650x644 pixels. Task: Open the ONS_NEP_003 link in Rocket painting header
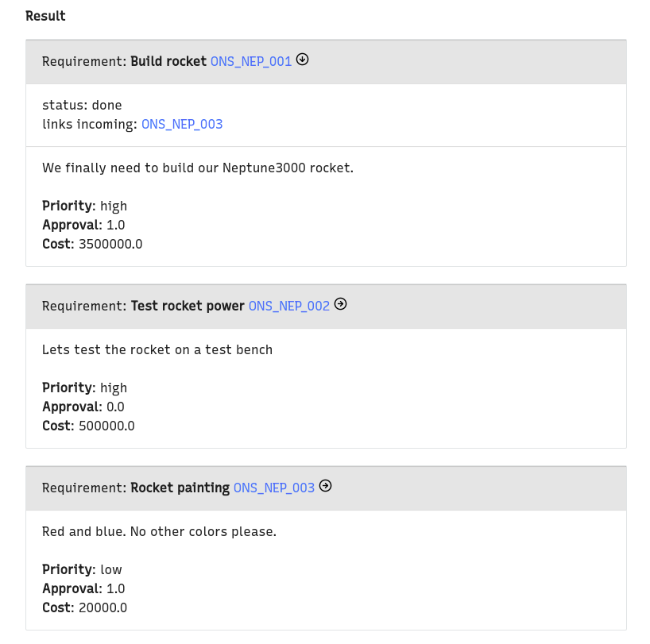[x=274, y=488]
